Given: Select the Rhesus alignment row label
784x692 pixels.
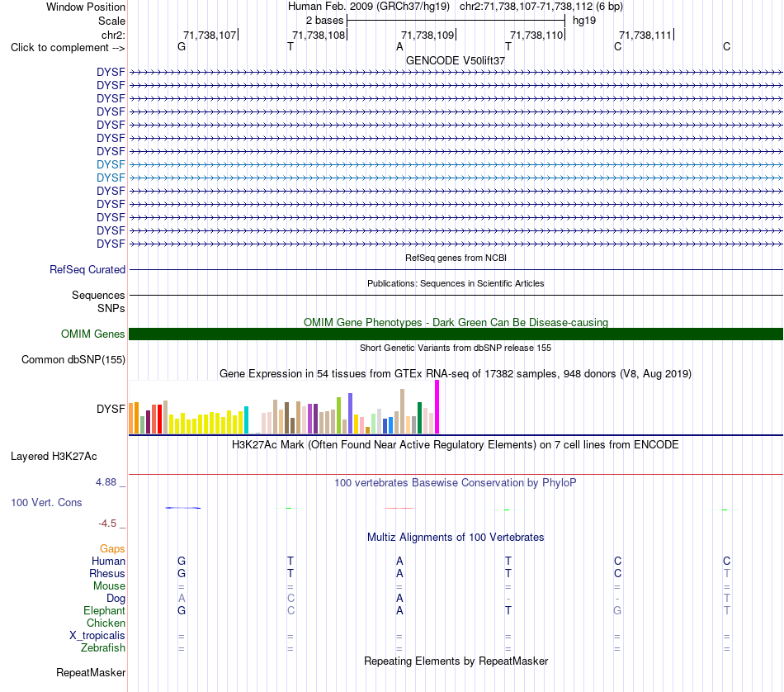Looking at the screenshot, I should (x=107, y=573).
